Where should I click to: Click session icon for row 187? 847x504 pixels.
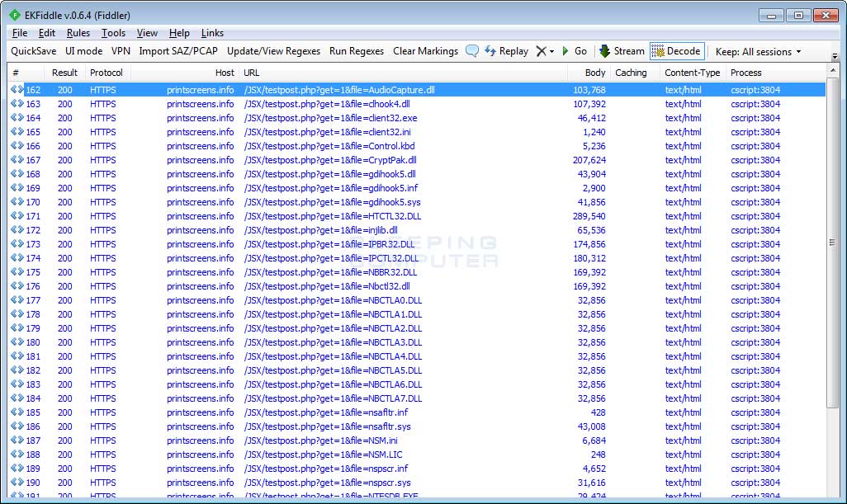(x=17, y=440)
